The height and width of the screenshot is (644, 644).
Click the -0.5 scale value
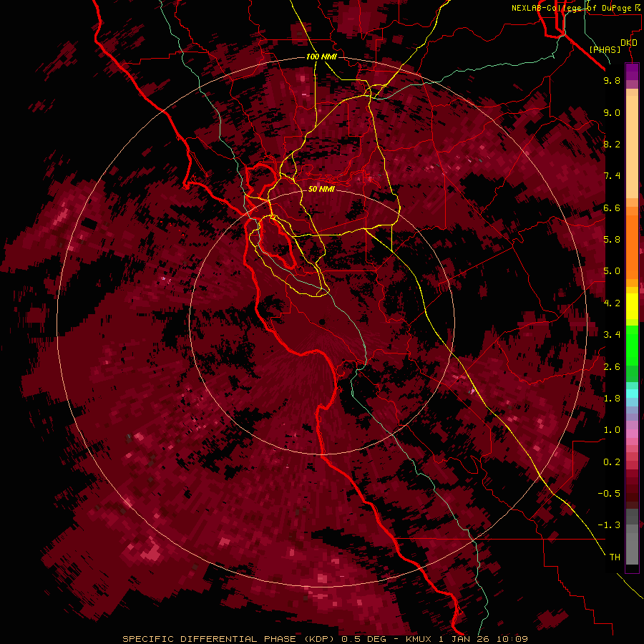[x=609, y=494]
